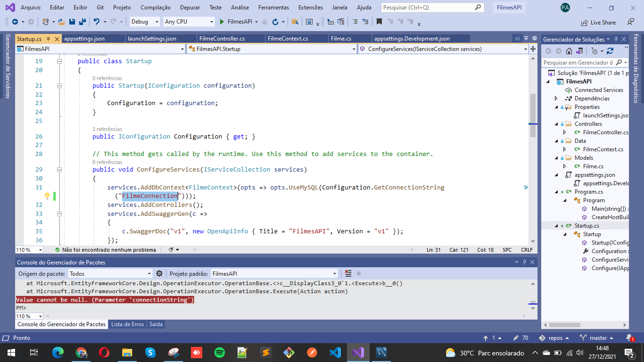The image size is (644, 362).
Task: Toggle pin on Startup.cs tab
Action: [49, 39]
